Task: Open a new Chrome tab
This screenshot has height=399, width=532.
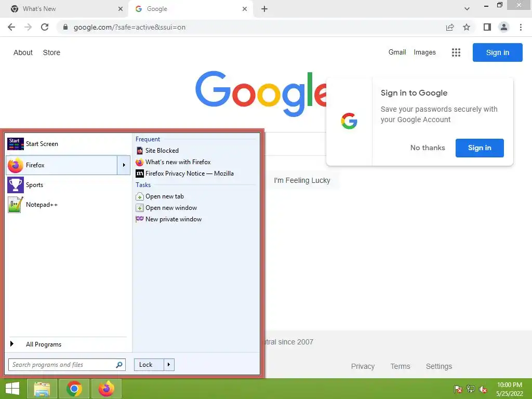Action: (x=264, y=9)
